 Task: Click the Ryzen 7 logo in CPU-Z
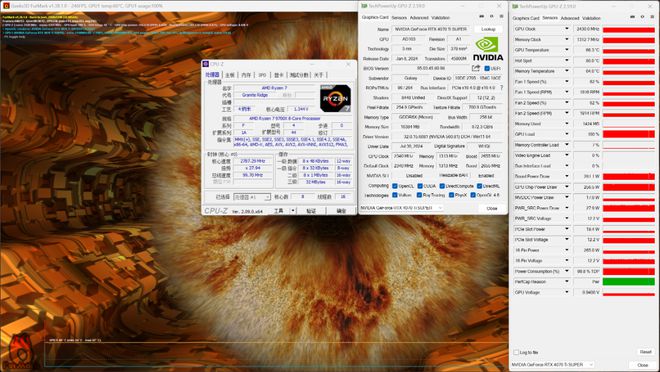click(x=335, y=98)
